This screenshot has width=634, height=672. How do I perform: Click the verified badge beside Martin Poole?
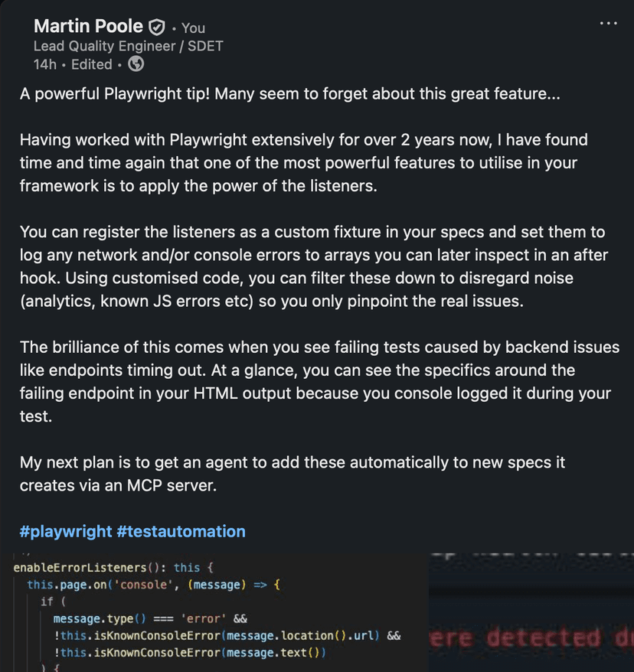click(156, 28)
